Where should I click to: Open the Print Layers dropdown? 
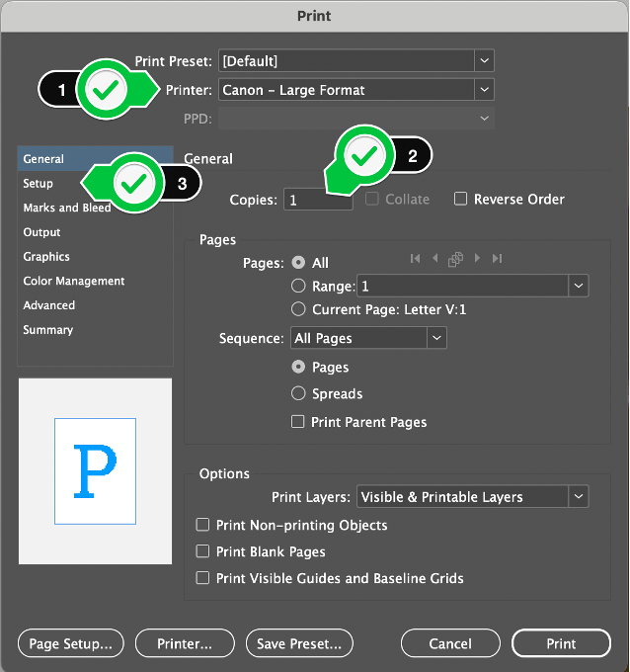[472, 496]
